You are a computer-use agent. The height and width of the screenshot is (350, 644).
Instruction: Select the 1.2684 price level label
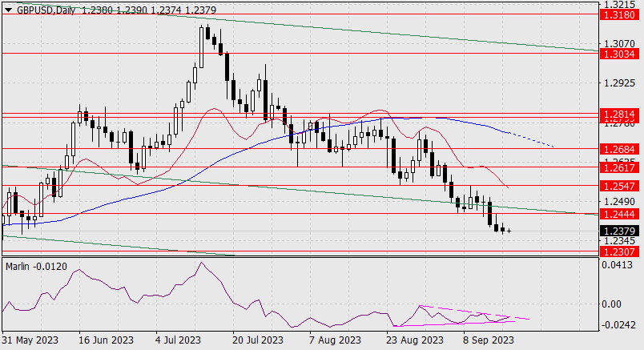(x=619, y=149)
